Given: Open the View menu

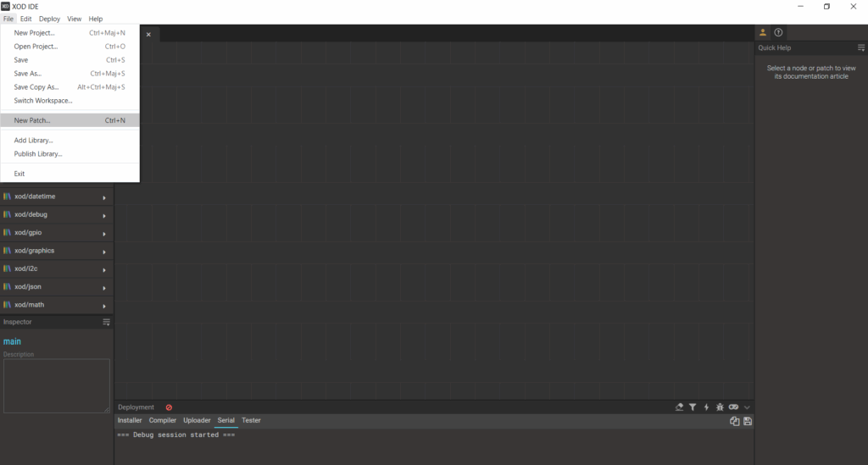Looking at the screenshot, I should point(75,19).
